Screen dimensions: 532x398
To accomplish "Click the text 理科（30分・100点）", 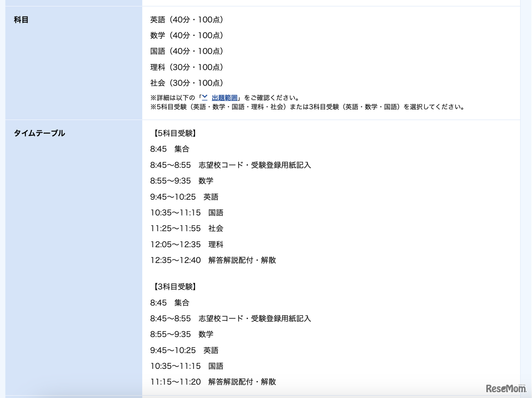I will click(187, 67).
